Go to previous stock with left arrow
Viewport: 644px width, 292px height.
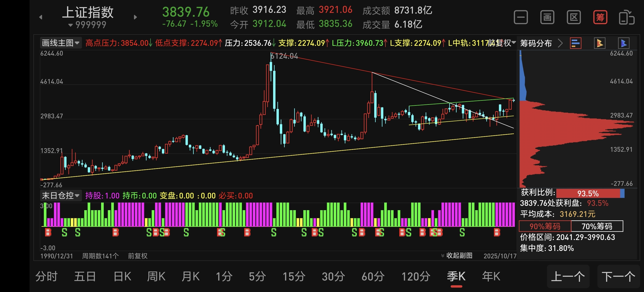pyautogui.click(x=41, y=17)
